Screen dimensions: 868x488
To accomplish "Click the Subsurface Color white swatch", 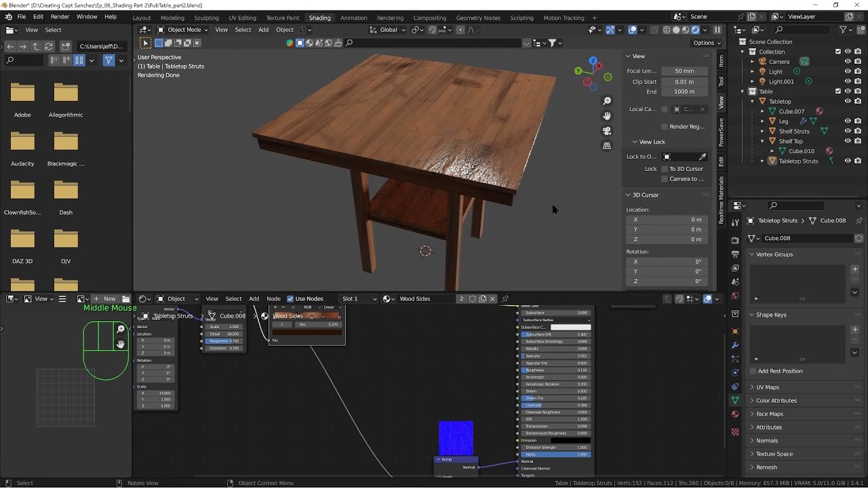I will point(570,327).
